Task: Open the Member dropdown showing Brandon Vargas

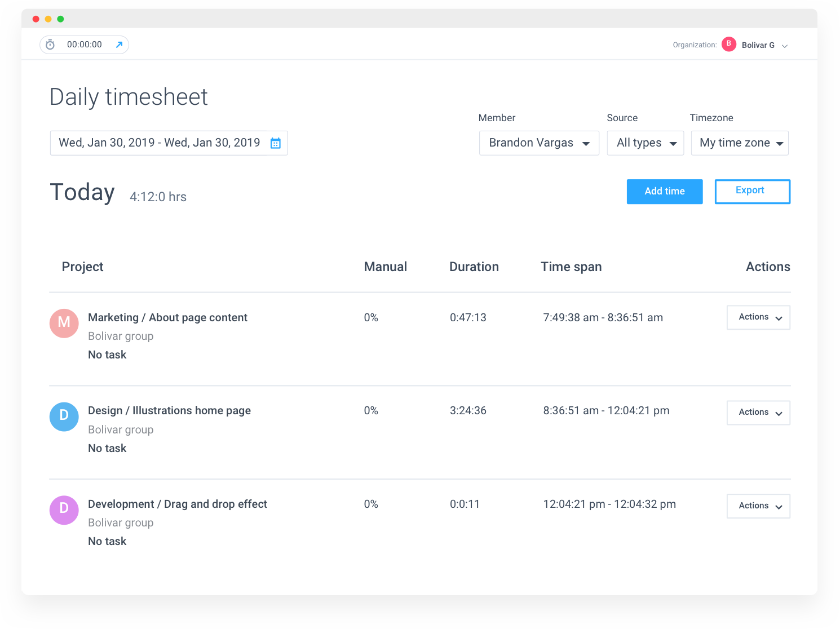Action: (x=539, y=143)
